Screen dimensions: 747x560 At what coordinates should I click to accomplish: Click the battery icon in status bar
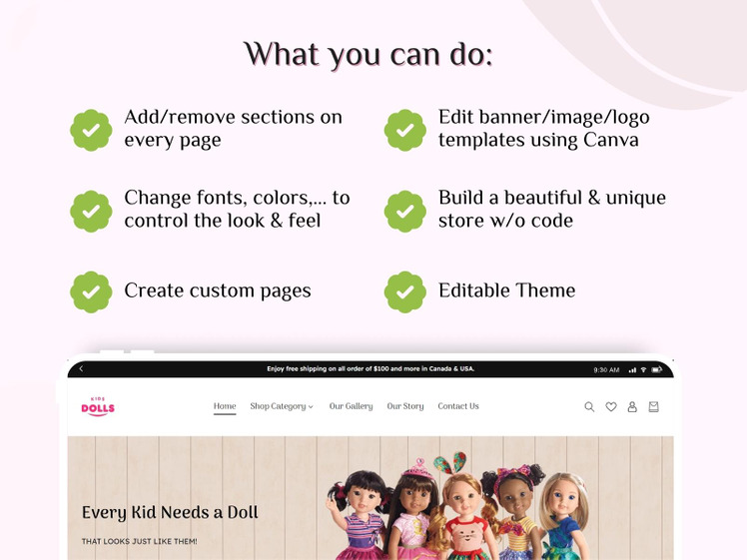coord(657,369)
